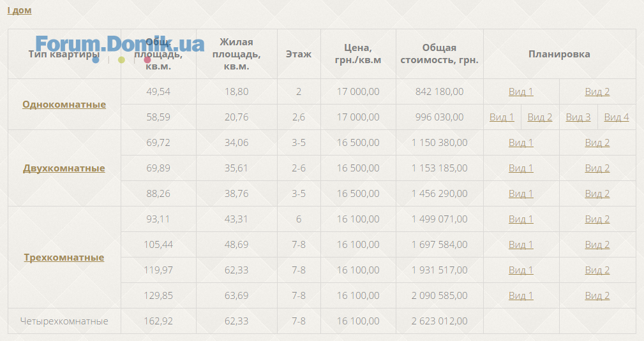Screen dimensions: 644x341
Task: Open Вид 1 layout for the 58,59 apartment
Action: 502,117
